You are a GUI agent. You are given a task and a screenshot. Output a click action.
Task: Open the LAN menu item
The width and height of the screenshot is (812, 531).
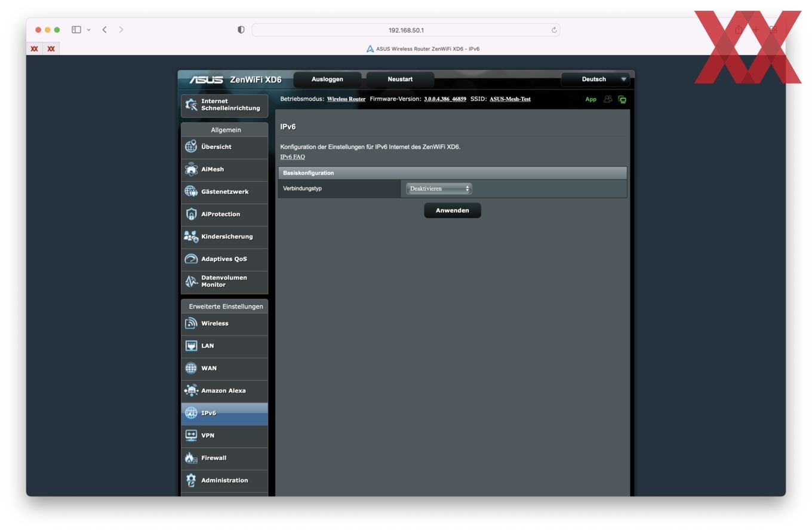pyautogui.click(x=224, y=346)
